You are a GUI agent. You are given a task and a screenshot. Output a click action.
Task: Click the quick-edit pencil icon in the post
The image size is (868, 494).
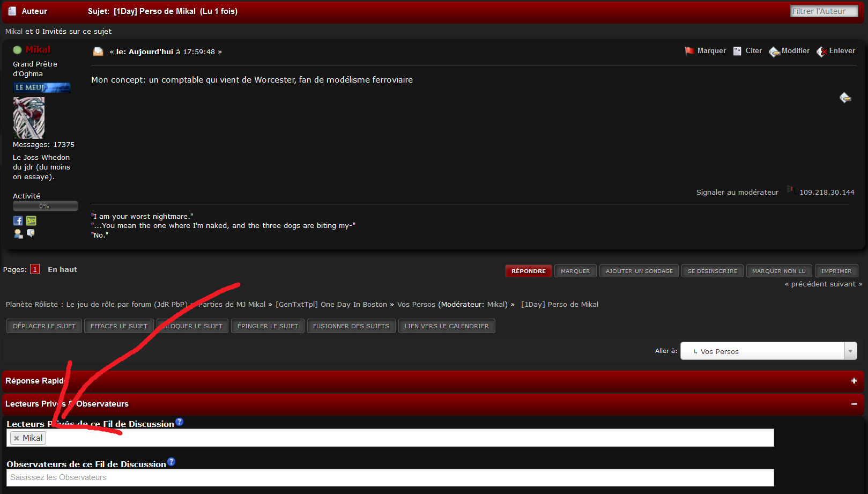(x=845, y=98)
